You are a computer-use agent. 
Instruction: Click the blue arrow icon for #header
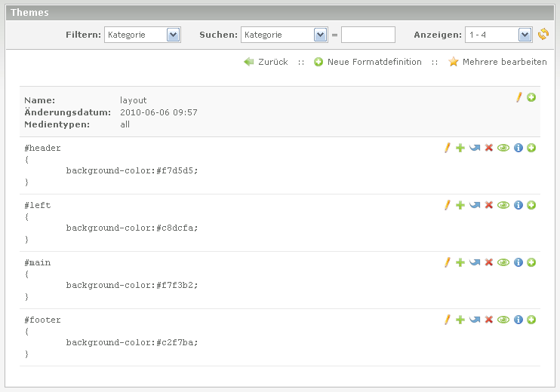[x=474, y=148]
